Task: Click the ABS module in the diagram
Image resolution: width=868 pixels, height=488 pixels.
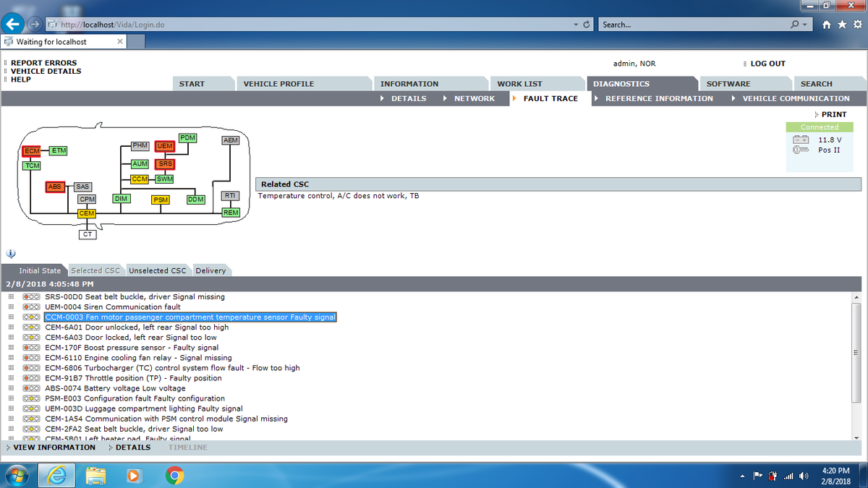Action: point(55,187)
